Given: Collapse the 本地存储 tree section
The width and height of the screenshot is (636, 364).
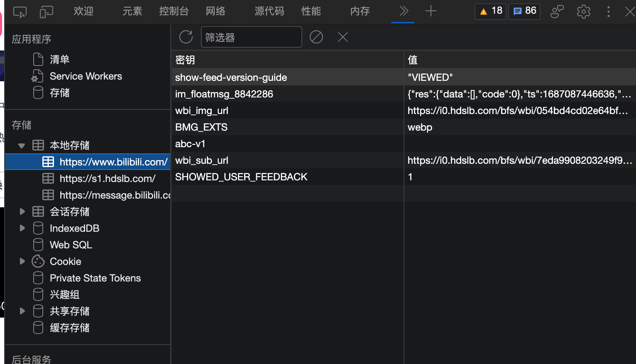Looking at the screenshot, I should (22, 145).
